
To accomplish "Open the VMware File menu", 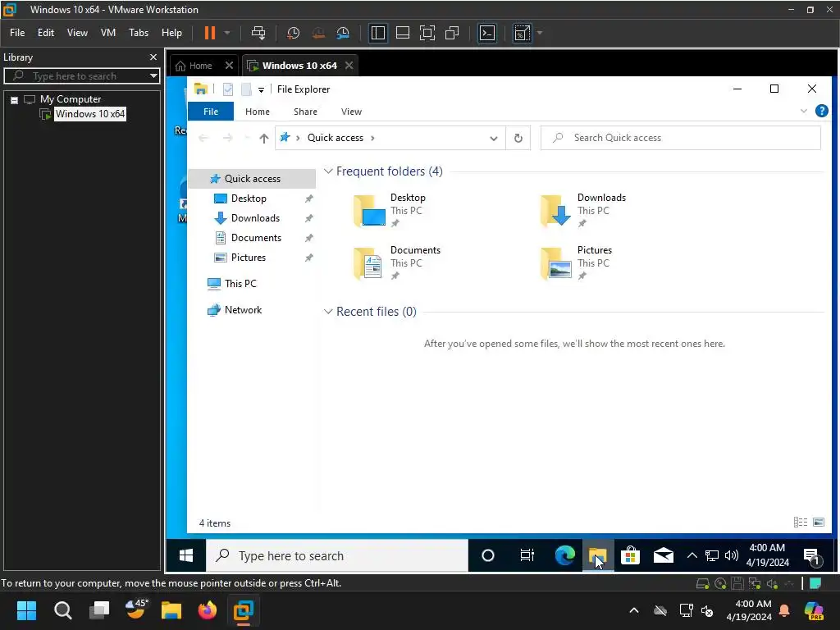I will click(x=17, y=33).
